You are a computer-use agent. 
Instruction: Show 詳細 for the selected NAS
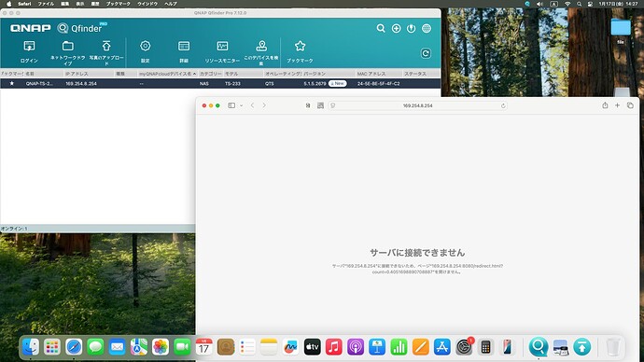pos(184,51)
